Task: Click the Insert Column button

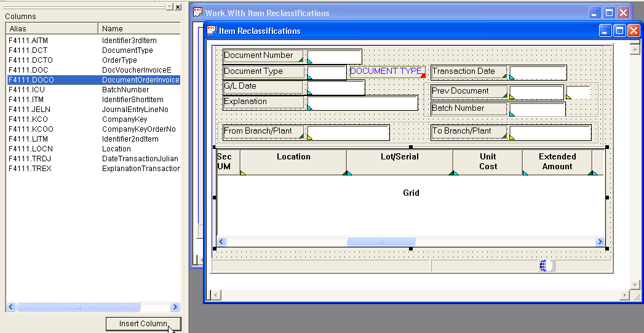Action: coord(143,324)
